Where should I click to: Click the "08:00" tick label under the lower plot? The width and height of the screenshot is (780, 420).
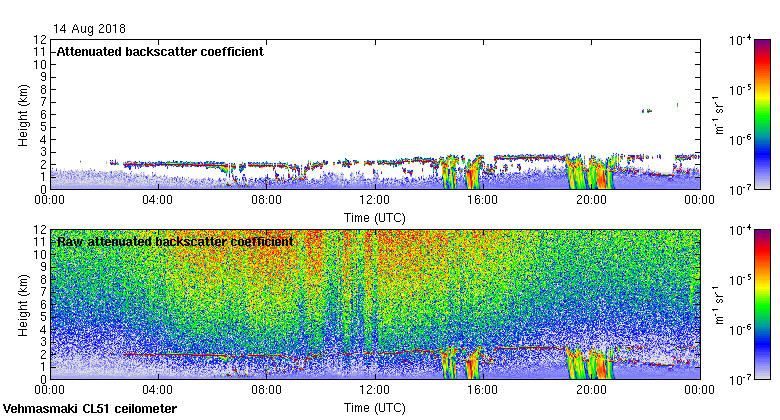coord(266,390)
